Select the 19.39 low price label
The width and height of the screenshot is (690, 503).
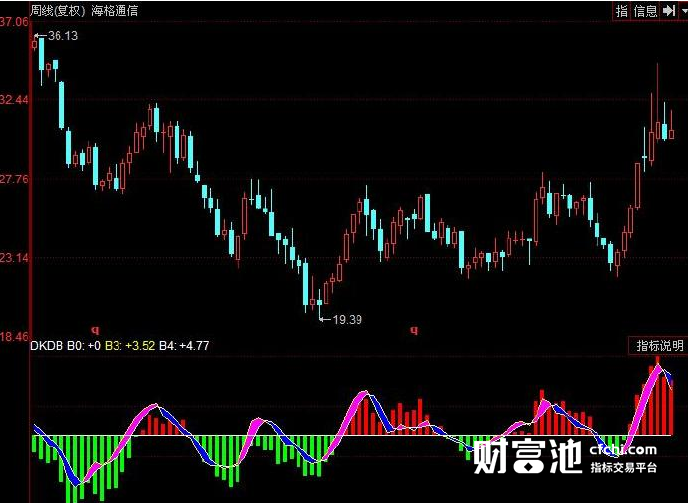pyautogui.click(x=347, y=319)
